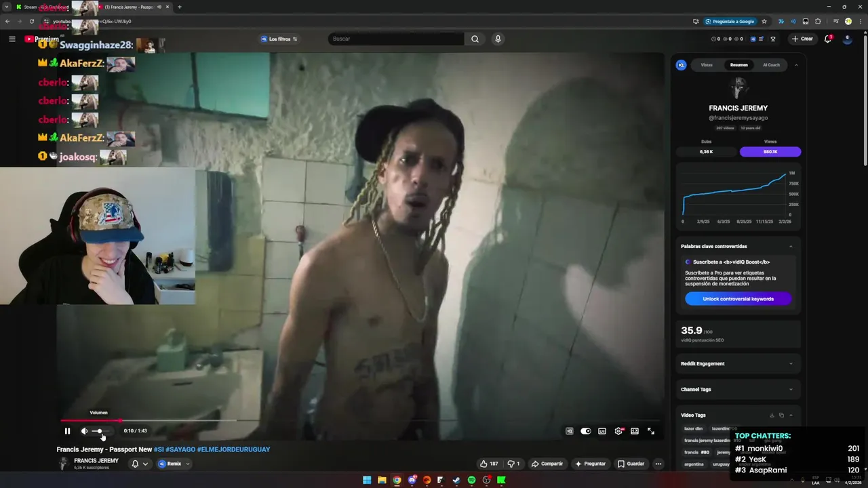Share the video with Compartir
868x488 pixels.
click(x=547, y=464)
